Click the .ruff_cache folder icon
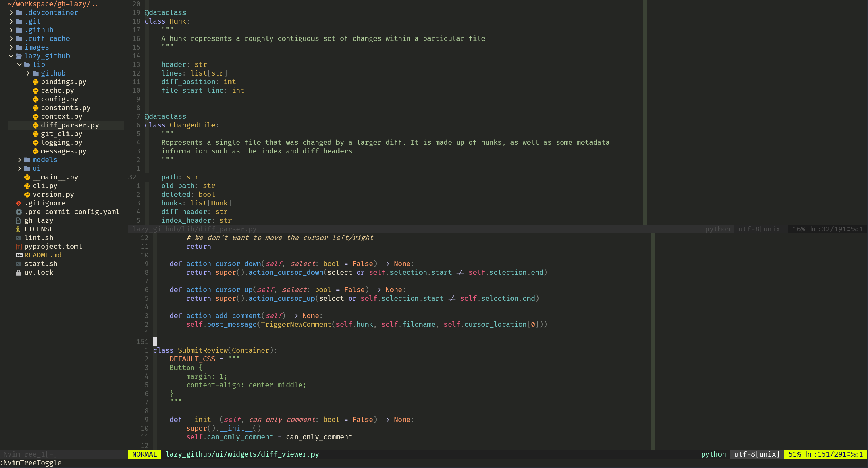868x468 pixels. (x=19, y=39)
